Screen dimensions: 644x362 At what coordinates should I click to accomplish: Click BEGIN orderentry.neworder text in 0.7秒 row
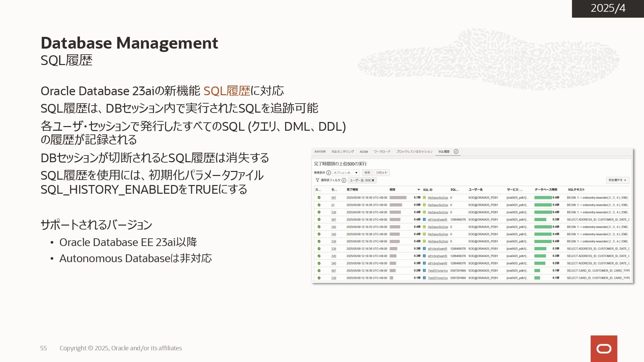coord(597,198)
